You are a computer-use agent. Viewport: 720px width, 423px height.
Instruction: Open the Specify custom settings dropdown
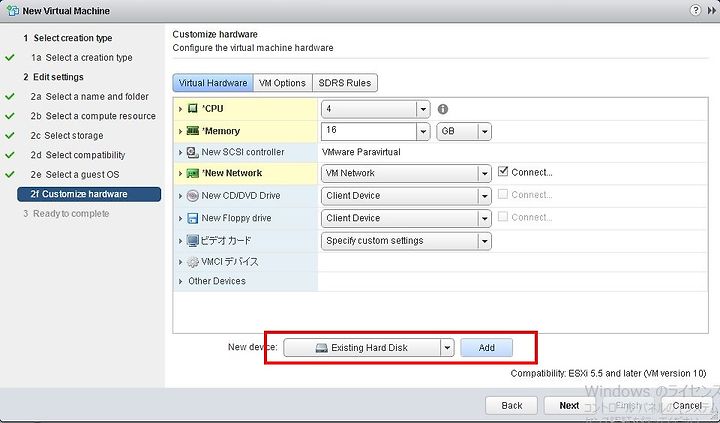pyautogui.click(x=484, y=241)
